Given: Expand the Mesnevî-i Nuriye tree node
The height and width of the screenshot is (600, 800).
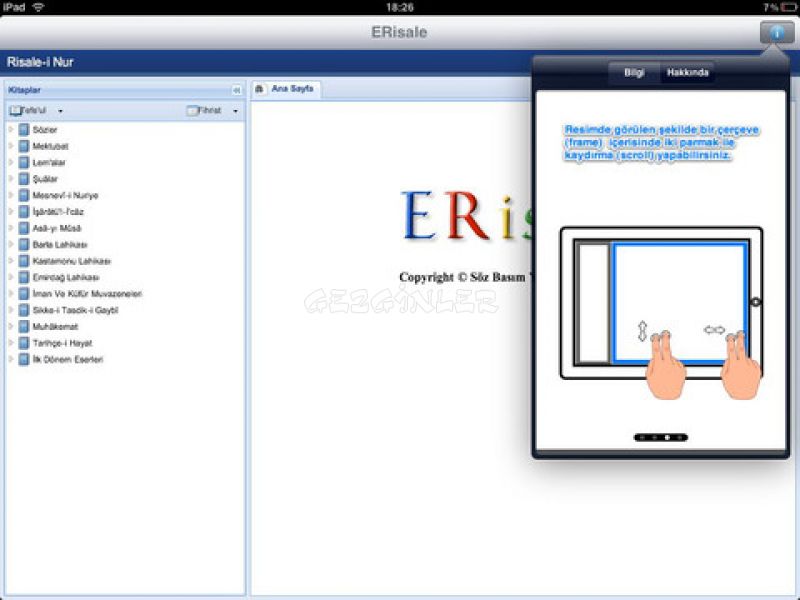Looking at the screenshot, I should tap(11, 195).
